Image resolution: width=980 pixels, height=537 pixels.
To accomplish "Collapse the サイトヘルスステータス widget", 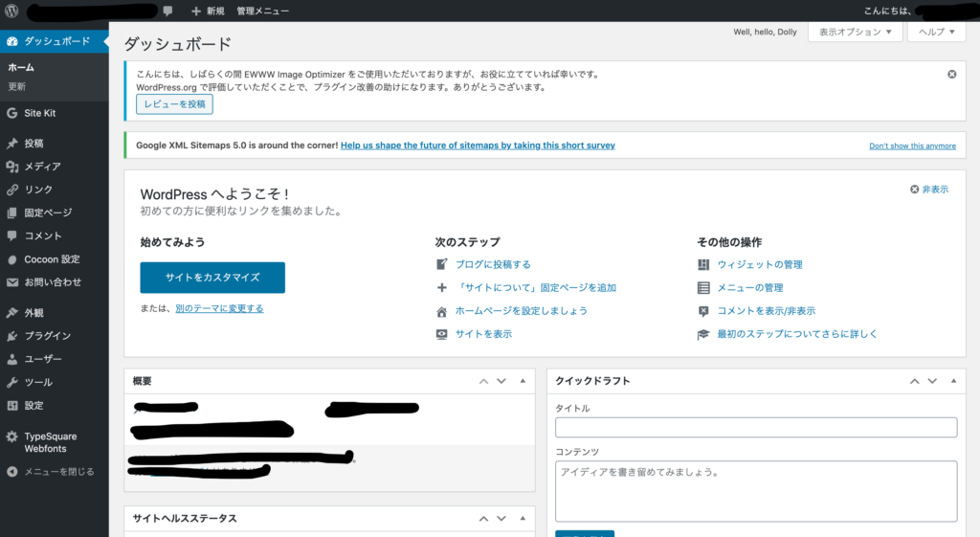I will click(523, 518).
